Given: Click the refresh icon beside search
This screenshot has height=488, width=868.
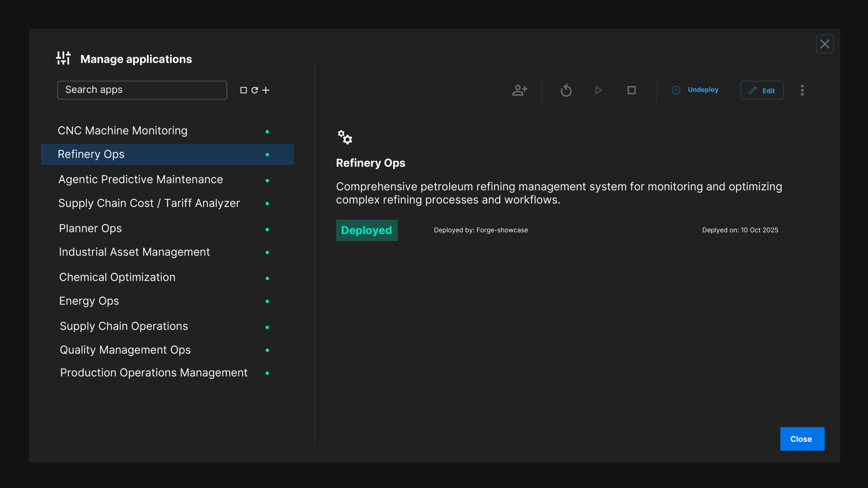Looking at the screenshot, I should coord(255,90).
